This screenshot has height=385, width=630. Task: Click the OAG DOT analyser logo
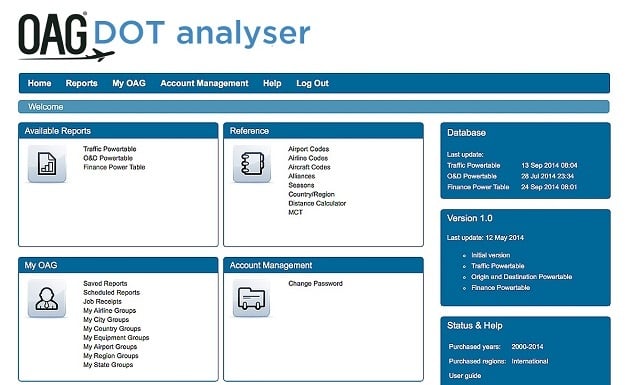(164, 36)
